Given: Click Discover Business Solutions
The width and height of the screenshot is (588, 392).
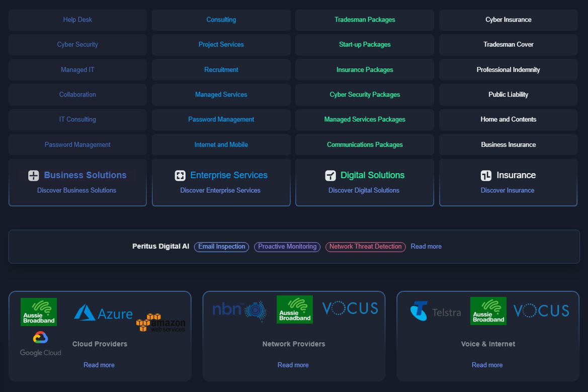Looking at the screenshot, I should pyautogui.click(x=76, y=190).
